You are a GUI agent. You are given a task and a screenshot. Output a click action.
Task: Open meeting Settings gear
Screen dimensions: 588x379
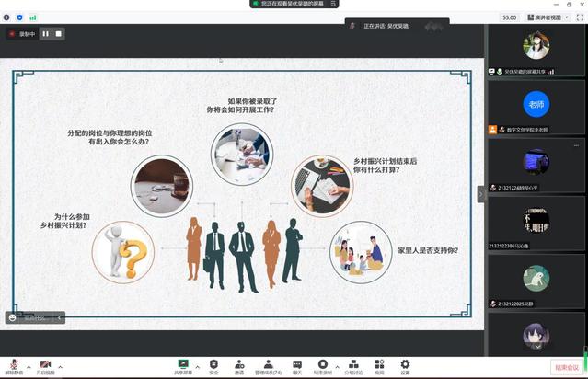click(405, 364)
